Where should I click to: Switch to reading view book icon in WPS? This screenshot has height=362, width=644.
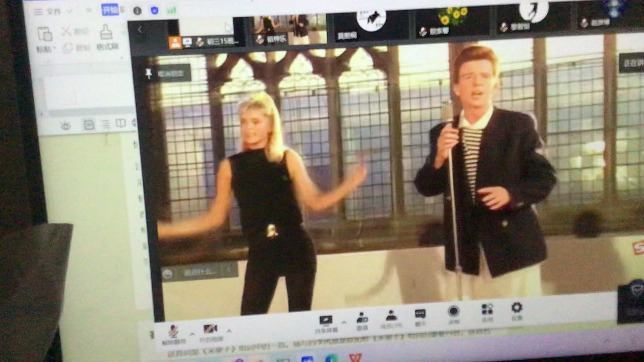(120, 123)
